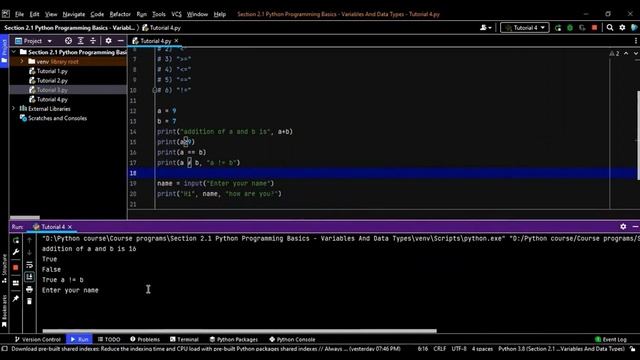Click the print icon in Run console
The width and height of the screenshot is (640, 360).
point(29,289)
